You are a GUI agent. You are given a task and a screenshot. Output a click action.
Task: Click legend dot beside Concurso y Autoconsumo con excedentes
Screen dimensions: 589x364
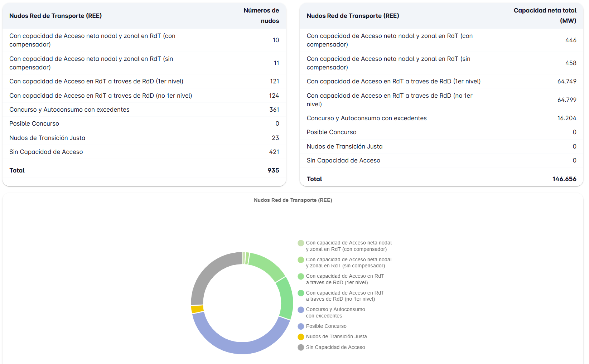(x=301, y=310)
